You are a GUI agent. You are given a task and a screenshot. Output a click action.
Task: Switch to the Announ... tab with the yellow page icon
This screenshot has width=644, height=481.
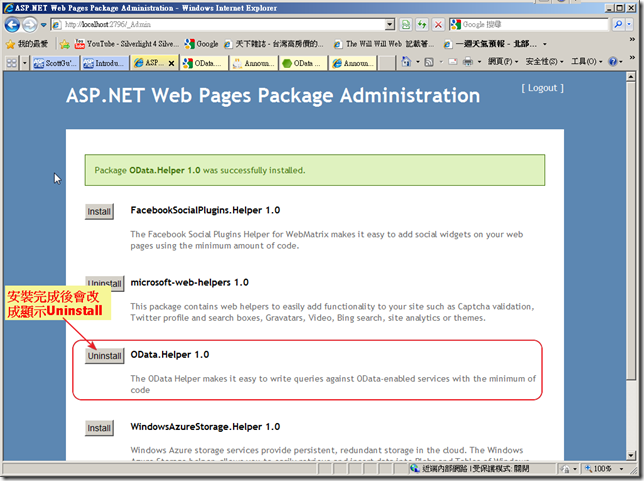point(254,63)
